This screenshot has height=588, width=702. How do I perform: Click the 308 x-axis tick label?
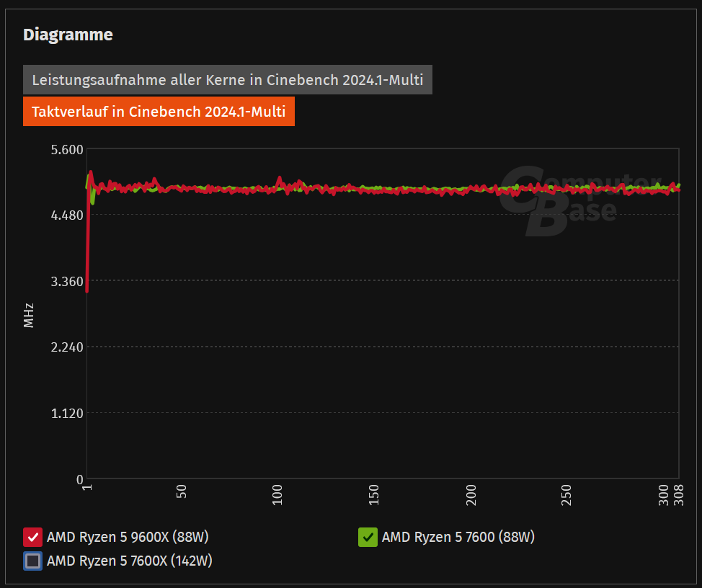click(x=679, y=494)
